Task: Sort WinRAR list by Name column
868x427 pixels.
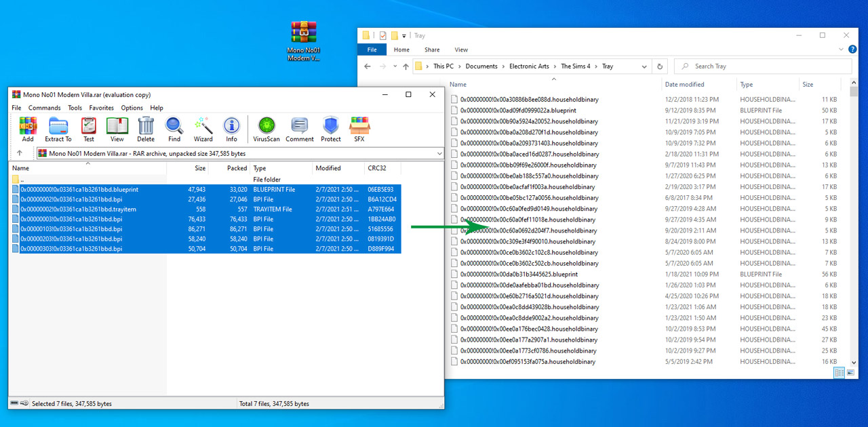Action: [x=88, y=168]
